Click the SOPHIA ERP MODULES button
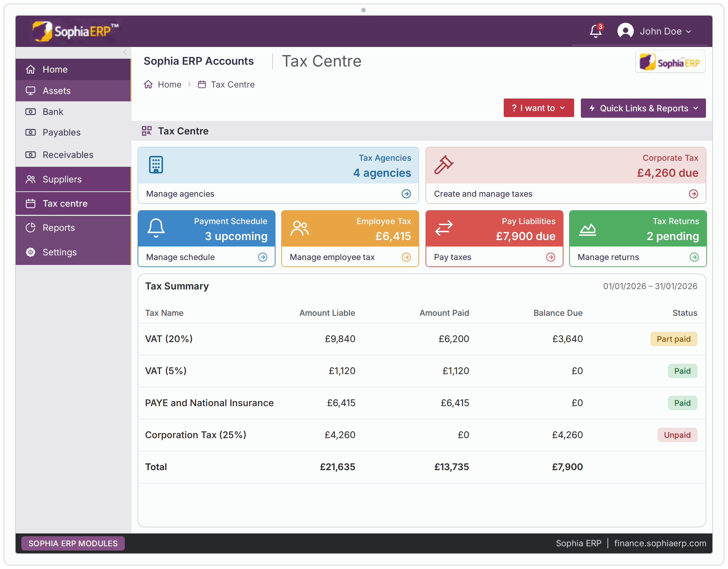The height and width of the screenshot is (569, 728). coord(73,543)
